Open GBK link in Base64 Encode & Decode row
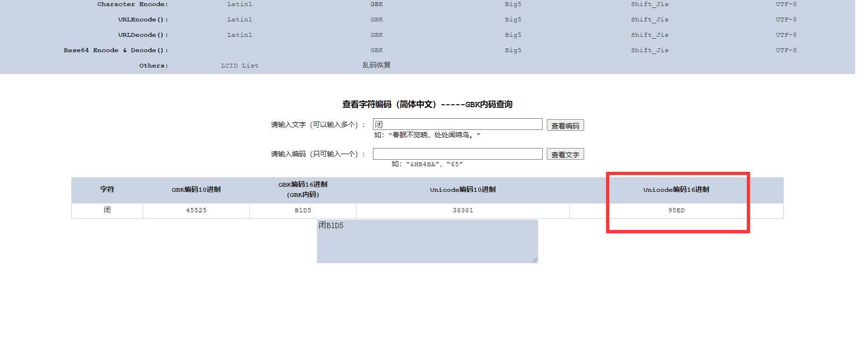 pyautogui.click(x=377, y=50)
